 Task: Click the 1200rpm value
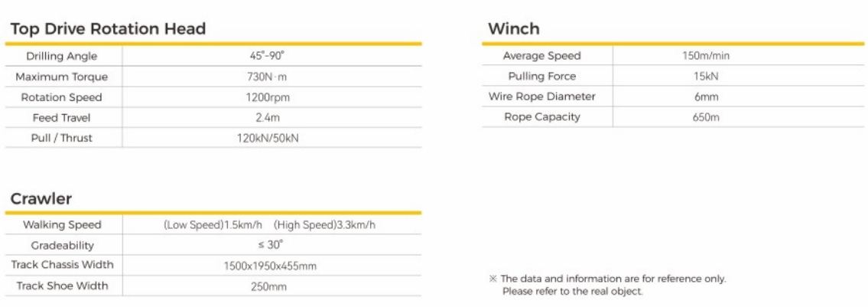pos(271,97)
